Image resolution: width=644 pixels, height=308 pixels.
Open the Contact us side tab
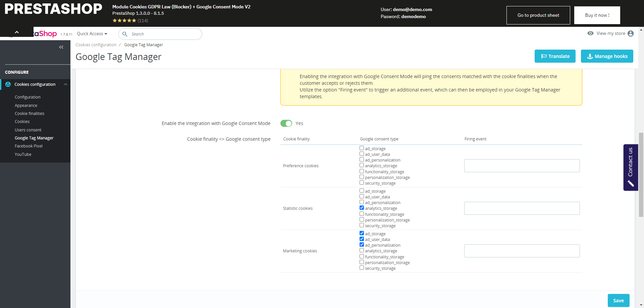coord(631,167)
